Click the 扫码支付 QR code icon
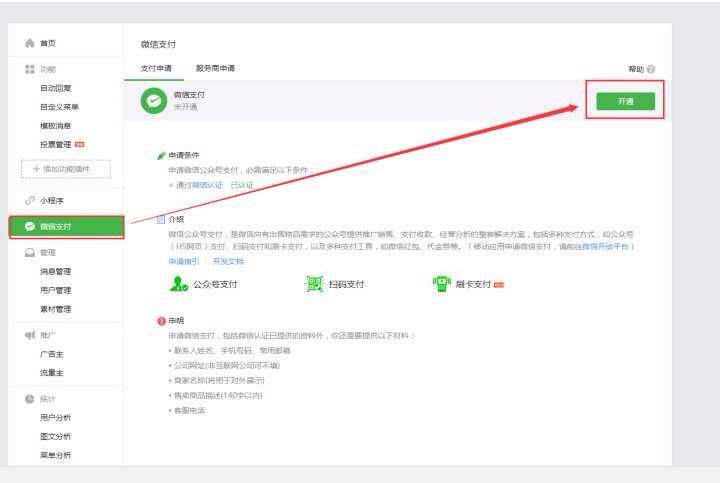 (315, 284)
